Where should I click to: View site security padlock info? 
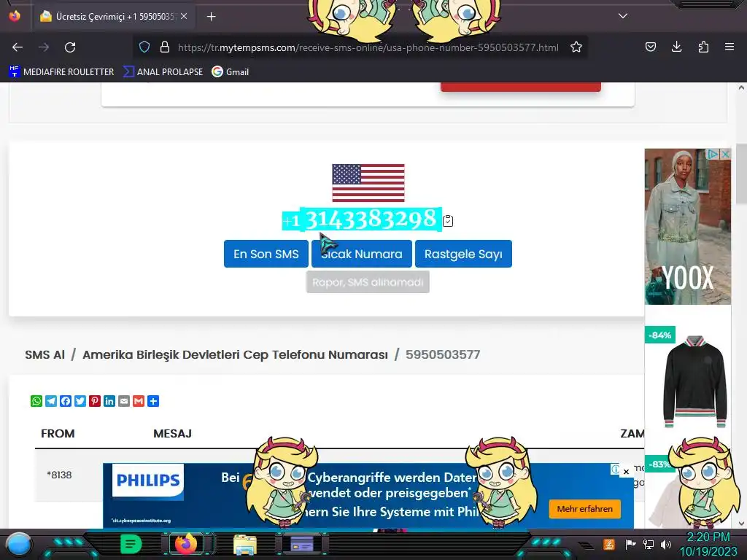pyautogui.click(x=165, y=47)
